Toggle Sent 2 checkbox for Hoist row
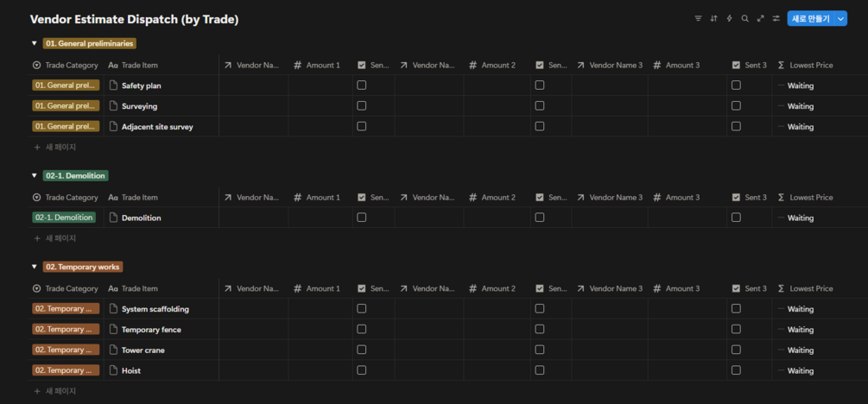This screenshot has height=404, width=868. (x=540, y=370)
